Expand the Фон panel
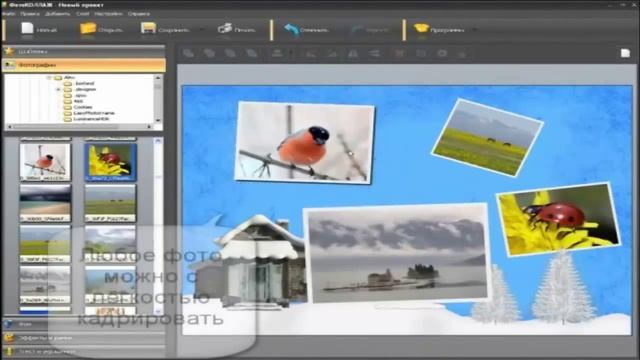Viewport: 640px width, 360px height. [84, 324]
